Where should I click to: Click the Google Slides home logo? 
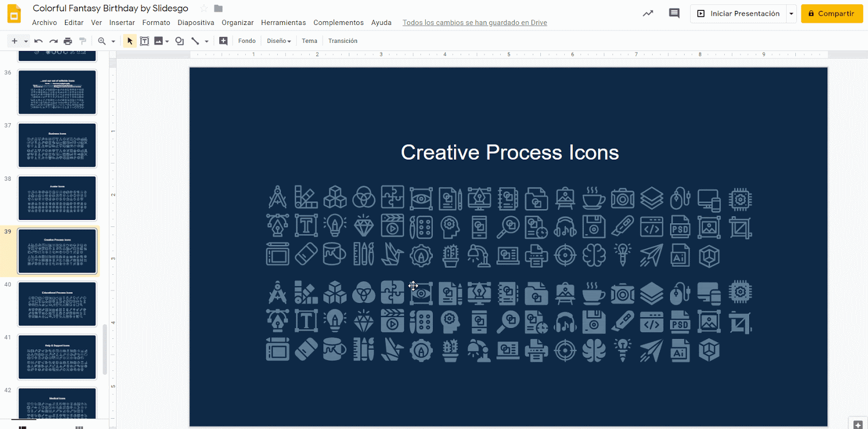click(14, 14)
